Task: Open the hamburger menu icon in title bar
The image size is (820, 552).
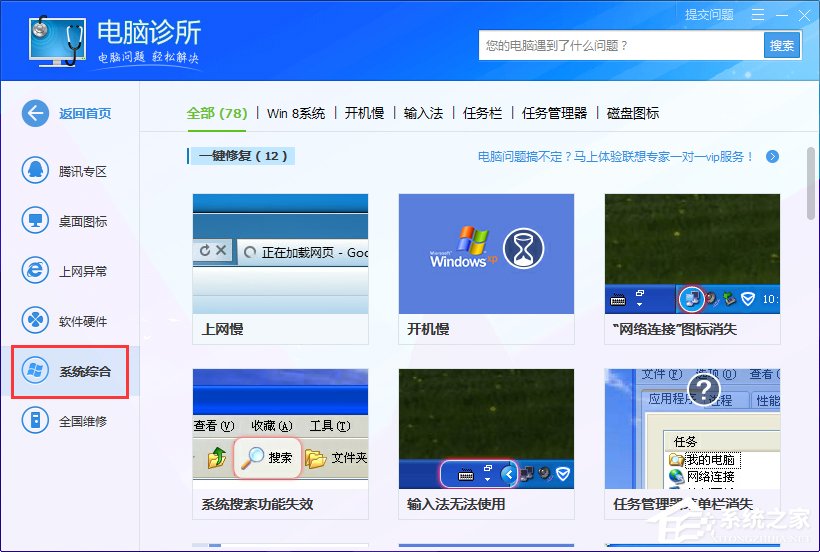Action: tap(758, 15)
